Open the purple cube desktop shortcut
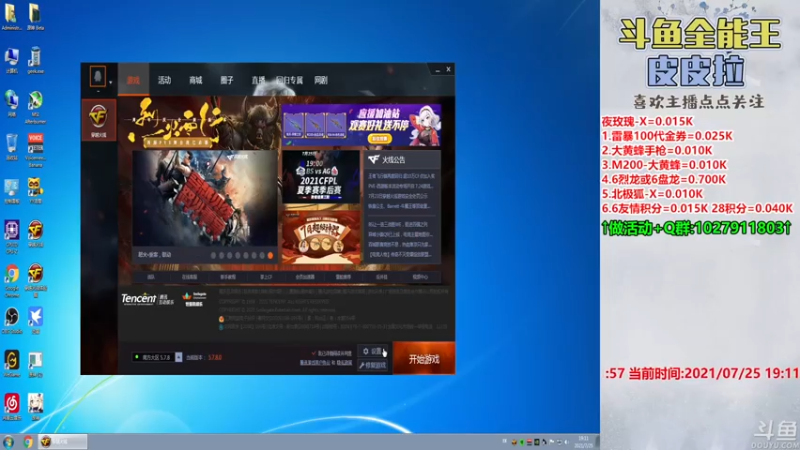Image resolution: width=800 pixels, height=450 pixels. (x=11, y=236)
